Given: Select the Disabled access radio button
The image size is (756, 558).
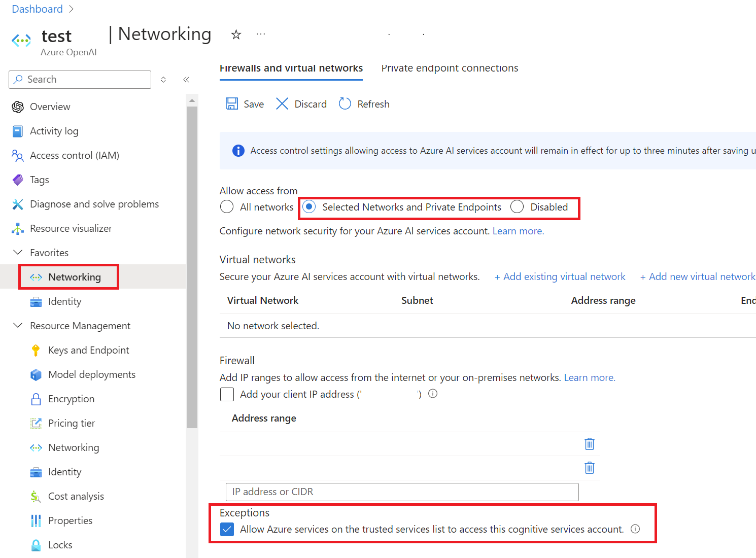Looking at the screenshot, I should click(517, 207).
